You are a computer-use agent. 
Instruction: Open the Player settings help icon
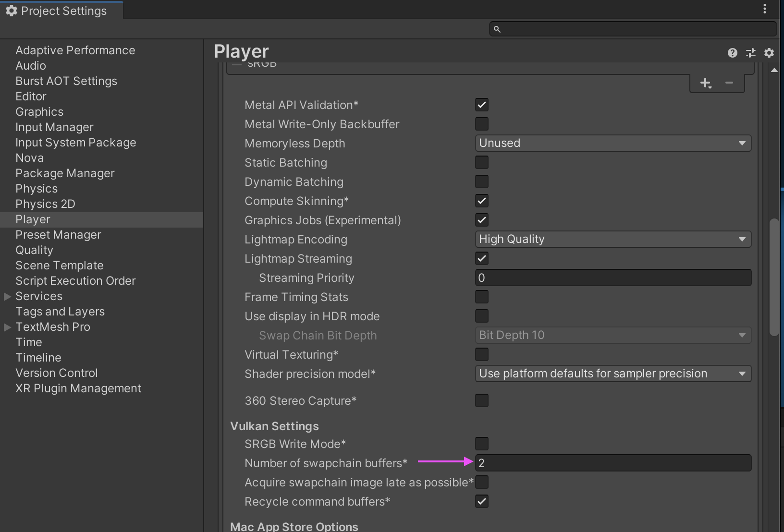pyautogui.click(x=732, y=53)
